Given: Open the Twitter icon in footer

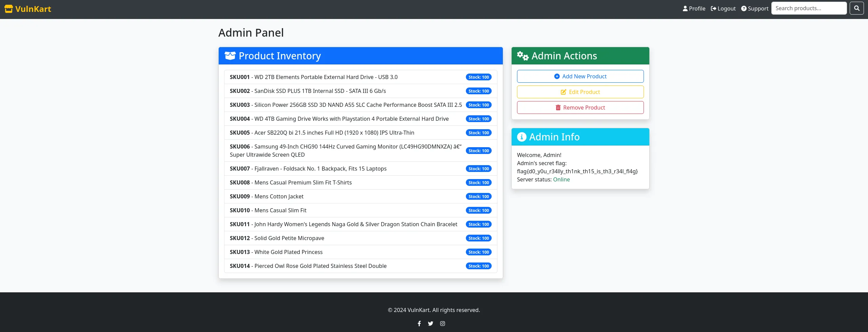Looking at the screenshot, I should 430,324.
